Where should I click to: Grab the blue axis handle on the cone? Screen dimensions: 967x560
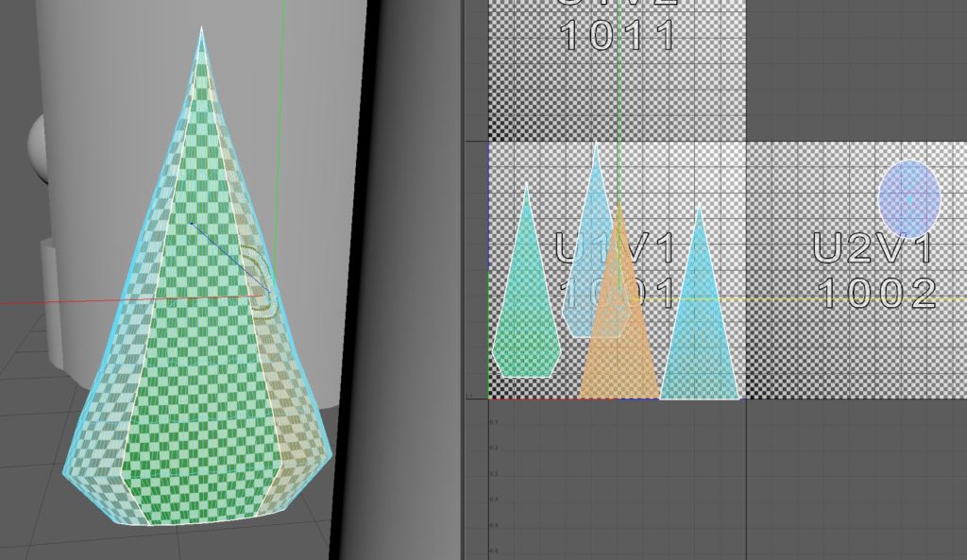pyautogui.click(x=192, y=224)
